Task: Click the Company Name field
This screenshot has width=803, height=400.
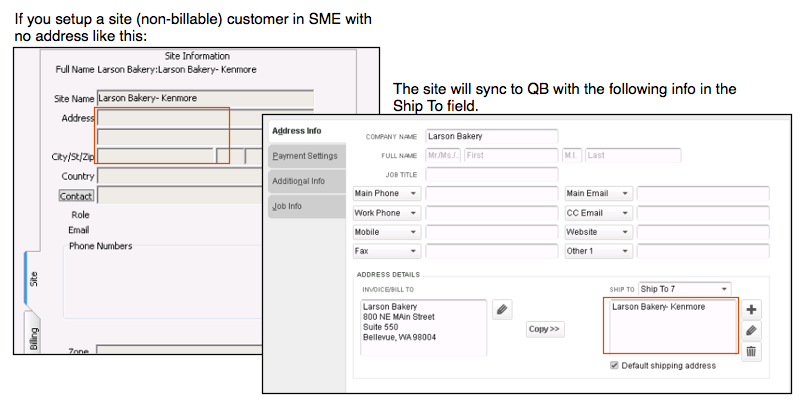Action: pos(490,136)
